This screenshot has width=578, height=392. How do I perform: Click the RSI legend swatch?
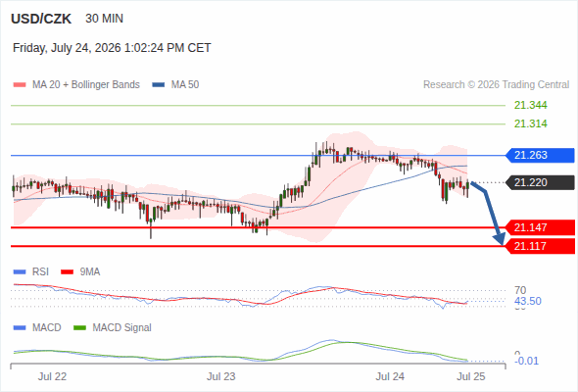point(20,272)
